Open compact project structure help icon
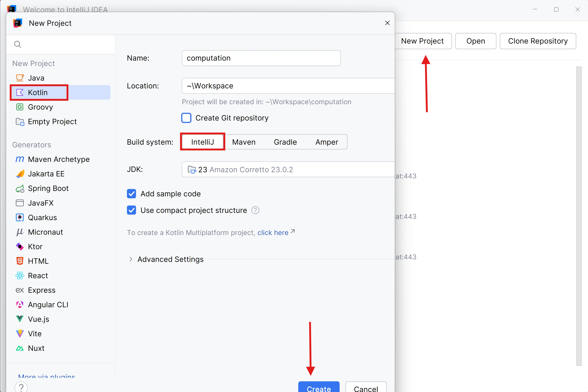 tap(255, 210)
